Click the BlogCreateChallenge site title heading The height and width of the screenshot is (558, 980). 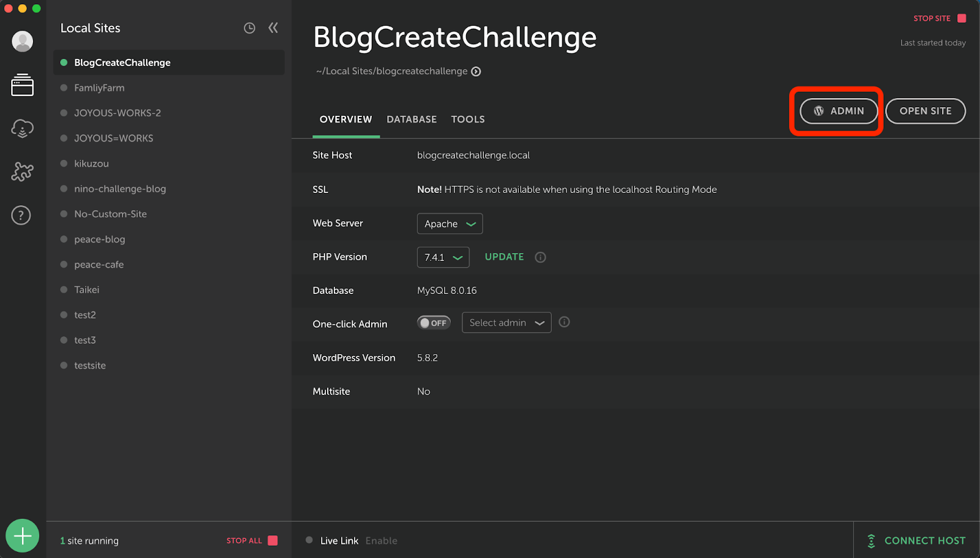point(454,37)
